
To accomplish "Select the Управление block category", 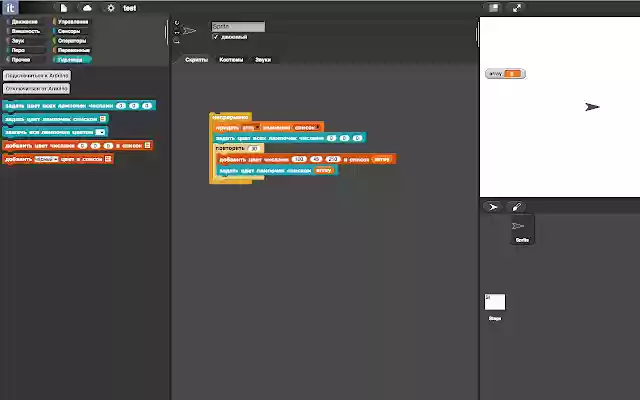I will [74, 20].
